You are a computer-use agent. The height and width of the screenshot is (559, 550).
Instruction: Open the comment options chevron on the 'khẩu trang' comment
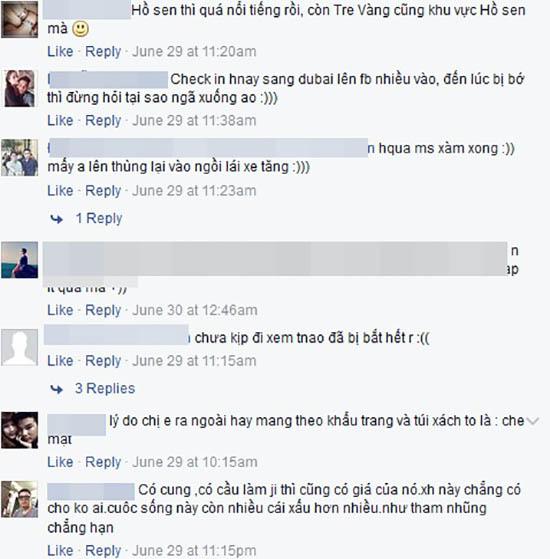pos(533,421)
